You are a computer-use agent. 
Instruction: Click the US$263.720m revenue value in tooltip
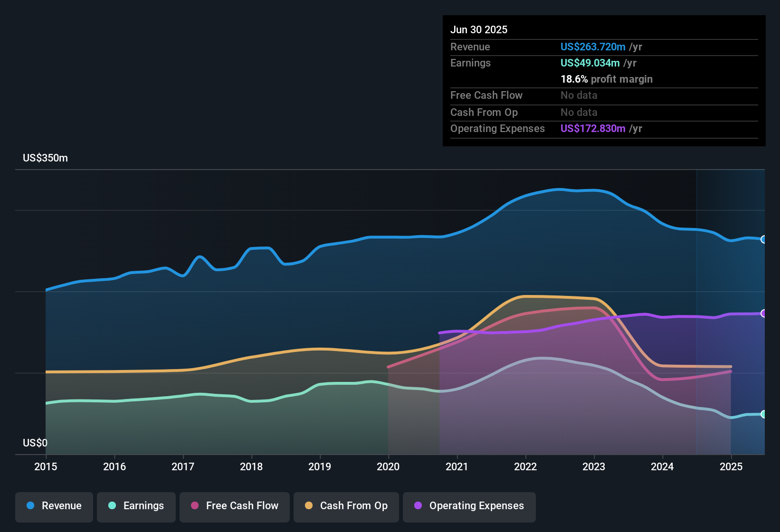pyautogui.click(x=592, y=47)
